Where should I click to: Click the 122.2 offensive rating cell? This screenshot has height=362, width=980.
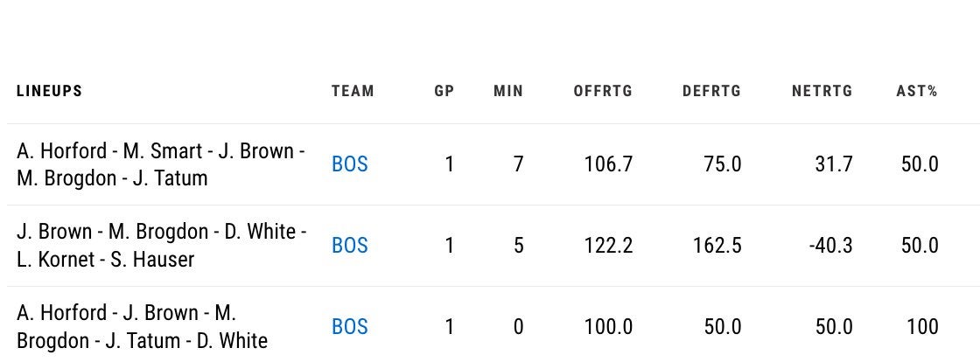pos(608,246)
